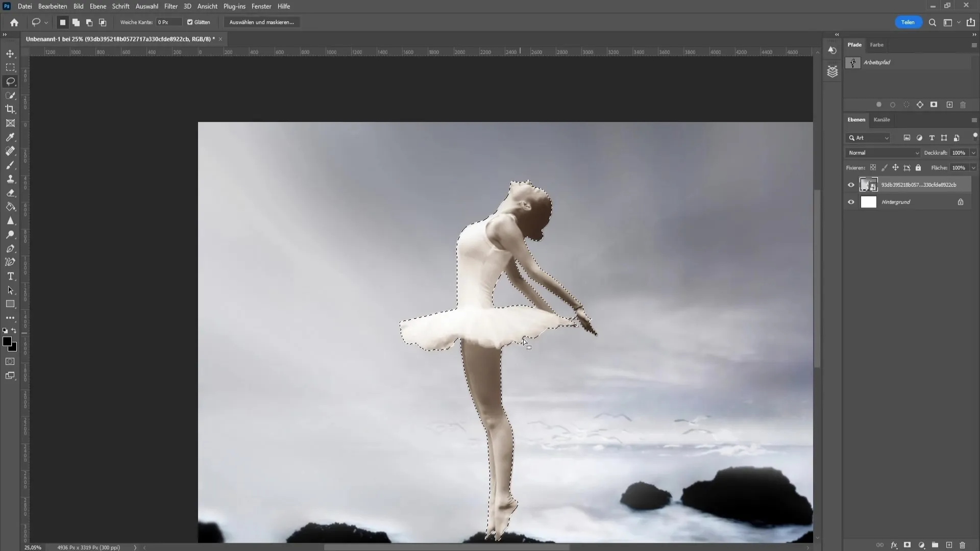
Task: Expand the Pfade panel
Action: pyautogui.click(x=855, y=44)
